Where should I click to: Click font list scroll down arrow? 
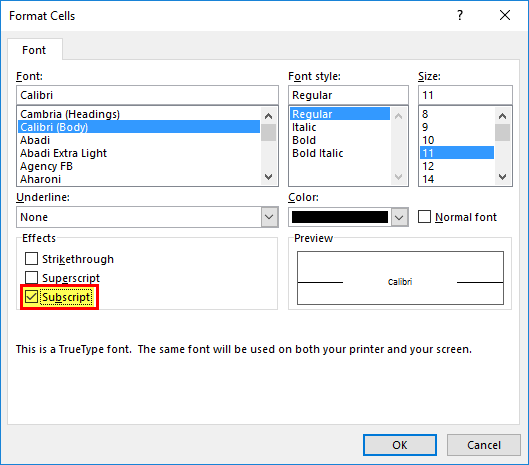coord(269,177)
